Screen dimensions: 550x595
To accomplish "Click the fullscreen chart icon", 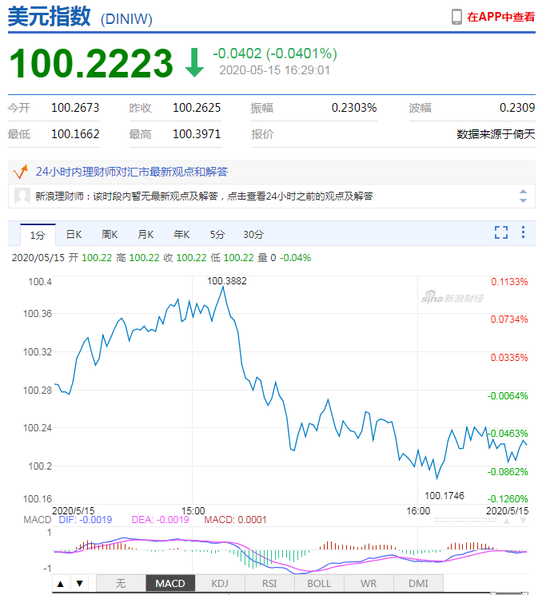I will pos(501,233).
